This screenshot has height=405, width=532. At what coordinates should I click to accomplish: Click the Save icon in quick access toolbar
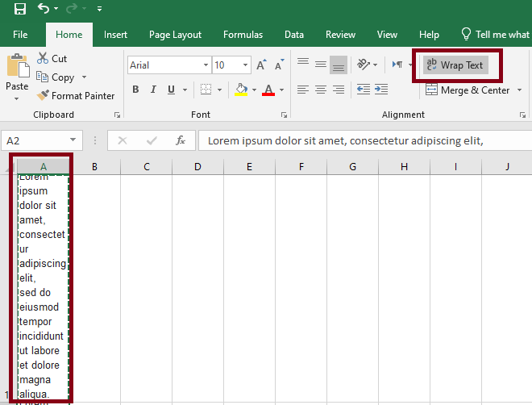(20, 9)
